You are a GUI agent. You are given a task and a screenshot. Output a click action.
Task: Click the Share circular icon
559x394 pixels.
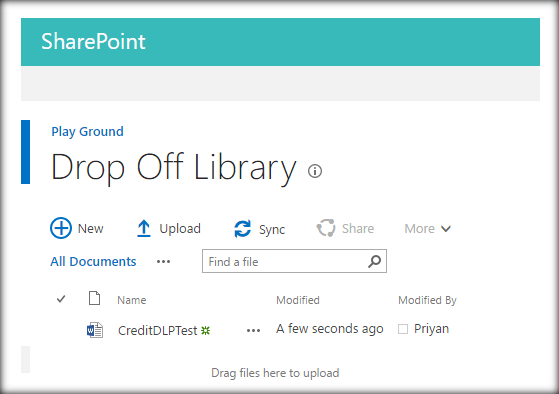pyautogui.click(x=326, y=228)
